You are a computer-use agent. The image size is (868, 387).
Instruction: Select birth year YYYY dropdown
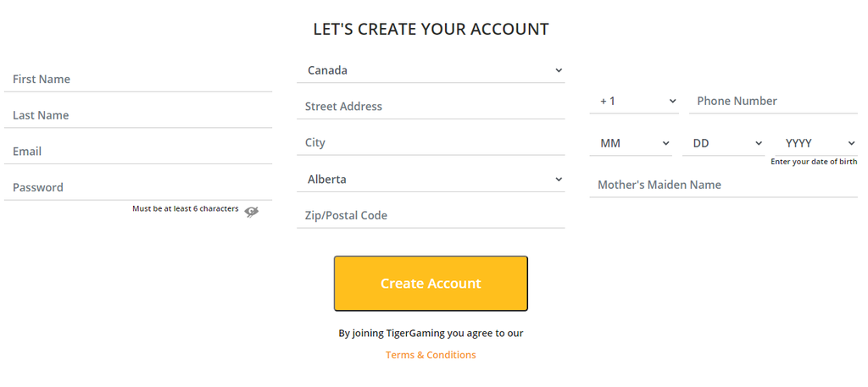point(816,143)
